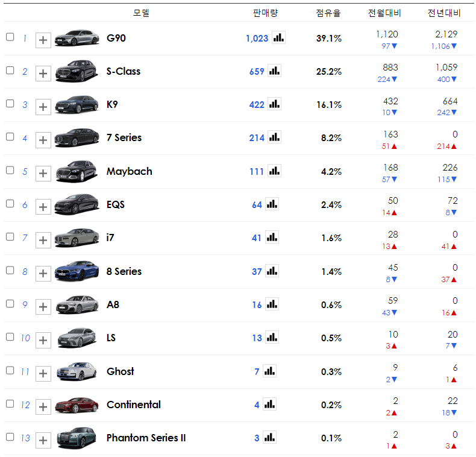This screenshot has width=476, height=457.
Task: Expand the Ghost row with plus button
Action: coord(43,373)
